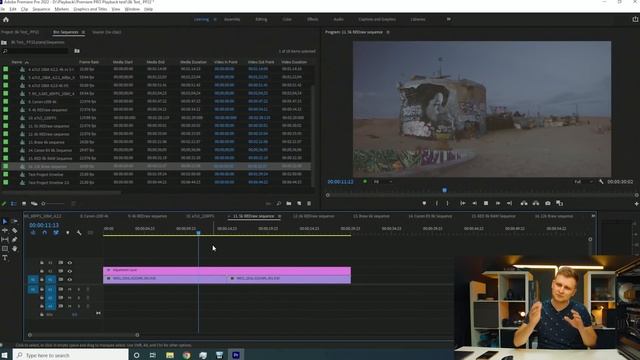Image resolution: width=640 pixels, height=360 pixels.
Task: Go to In point in Program monitor
Action: pyautogui.click(x=462, y=203)
